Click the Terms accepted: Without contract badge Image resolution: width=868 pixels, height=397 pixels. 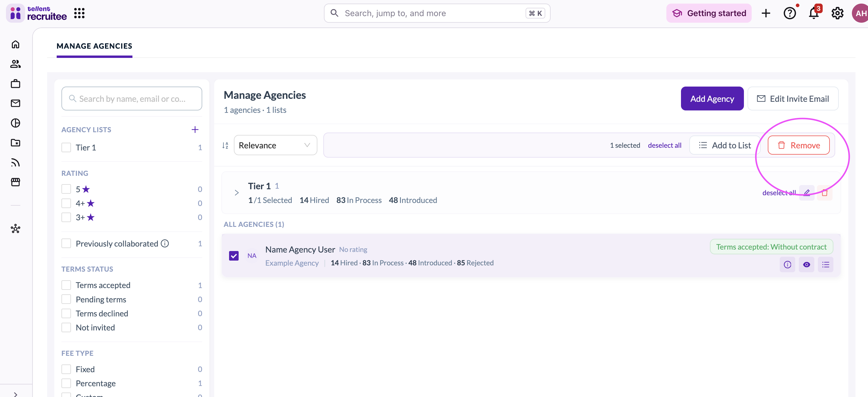click(x=771, y=247)
